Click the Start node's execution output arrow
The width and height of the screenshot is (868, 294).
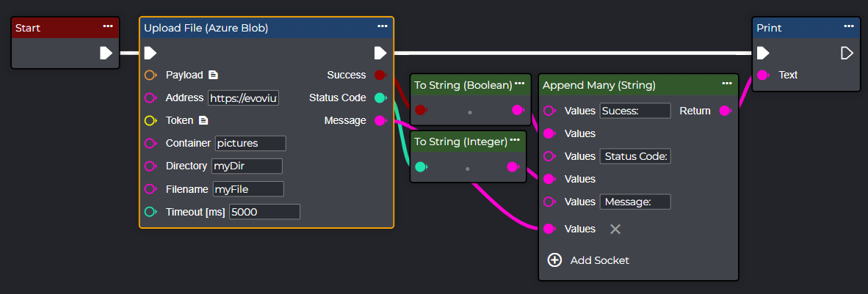click(x=106, y=53)
